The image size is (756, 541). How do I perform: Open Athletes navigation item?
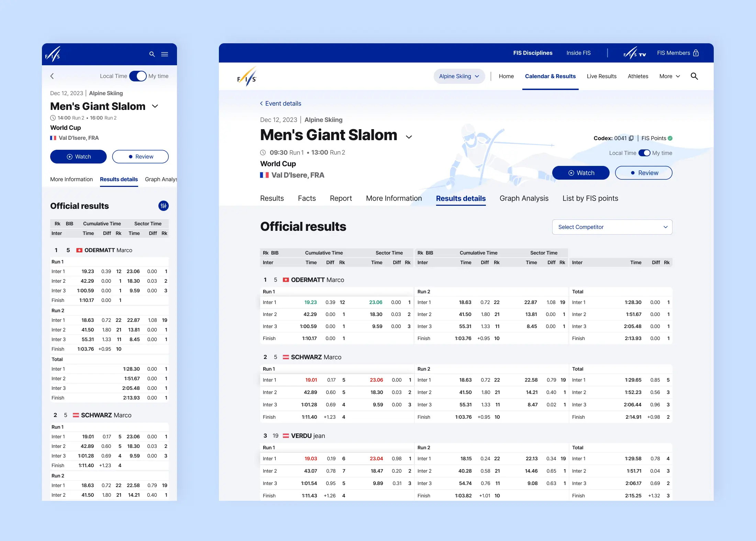click(x=638, y=76)
